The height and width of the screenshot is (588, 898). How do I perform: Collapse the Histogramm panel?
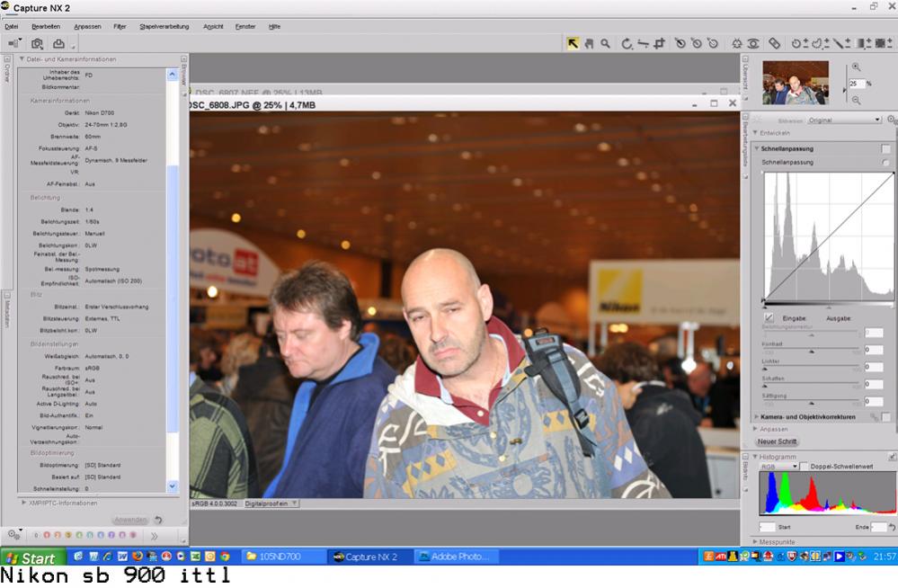(x=755, y=457)
